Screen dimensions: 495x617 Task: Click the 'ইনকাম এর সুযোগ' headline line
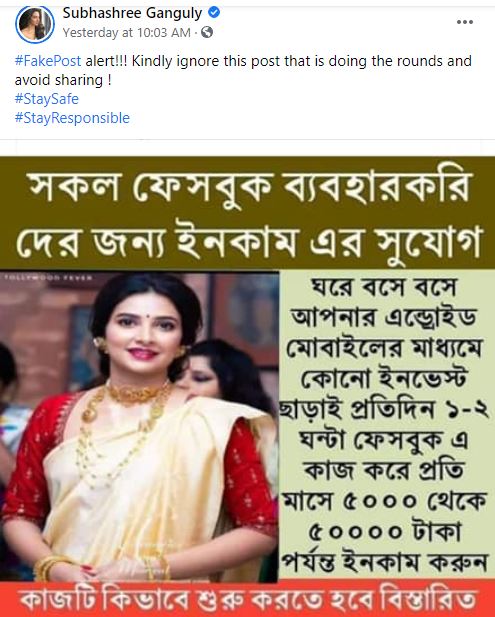[x=329, y=240]
